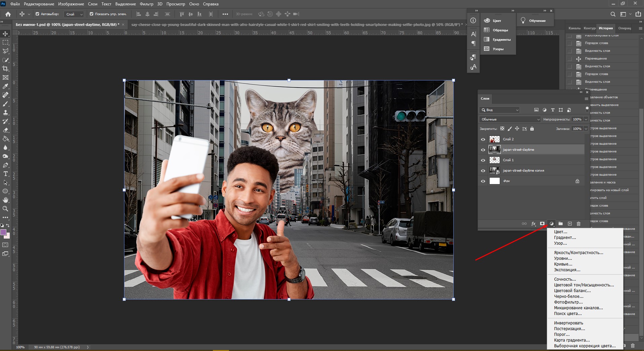The width and height of the screenshot is (644, 351).
Task: Pick the Clone Stamp tool
Action: (x=5, y=113)
